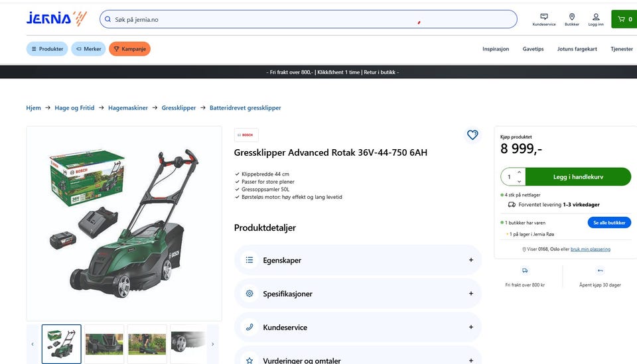Screen dimensions: 637x364
Task: Open the Merker menu
Action: coord(88,48)
